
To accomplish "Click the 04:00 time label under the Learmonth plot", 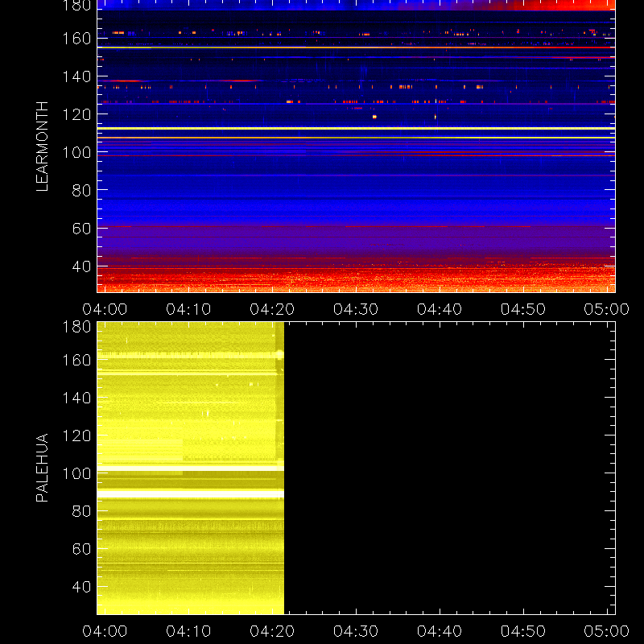I will click(x=105, y=309).
